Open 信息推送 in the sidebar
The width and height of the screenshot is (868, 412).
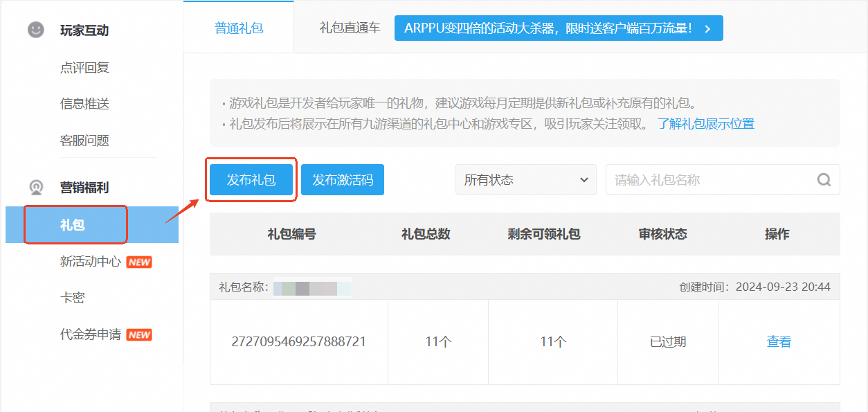(x=84, y=104)
